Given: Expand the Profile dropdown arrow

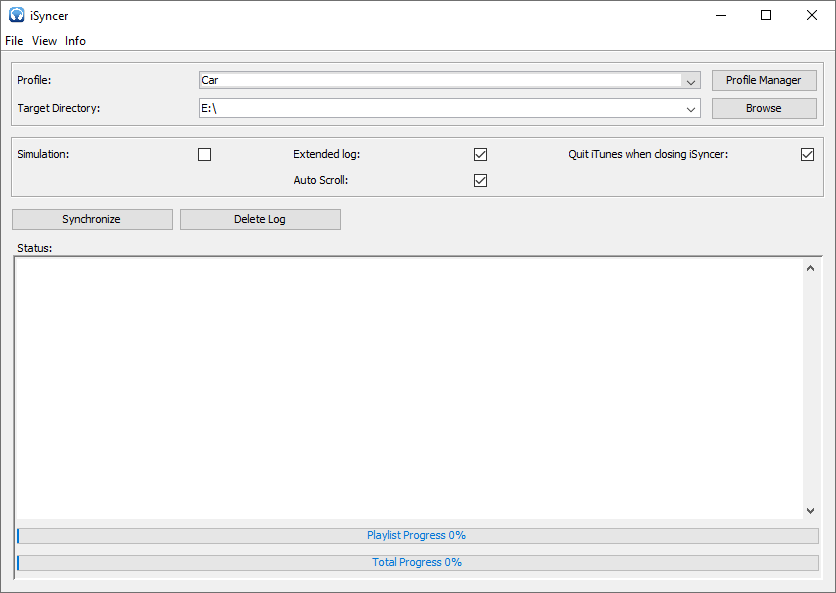Looking at the screenshot, I should coord(690,81).
